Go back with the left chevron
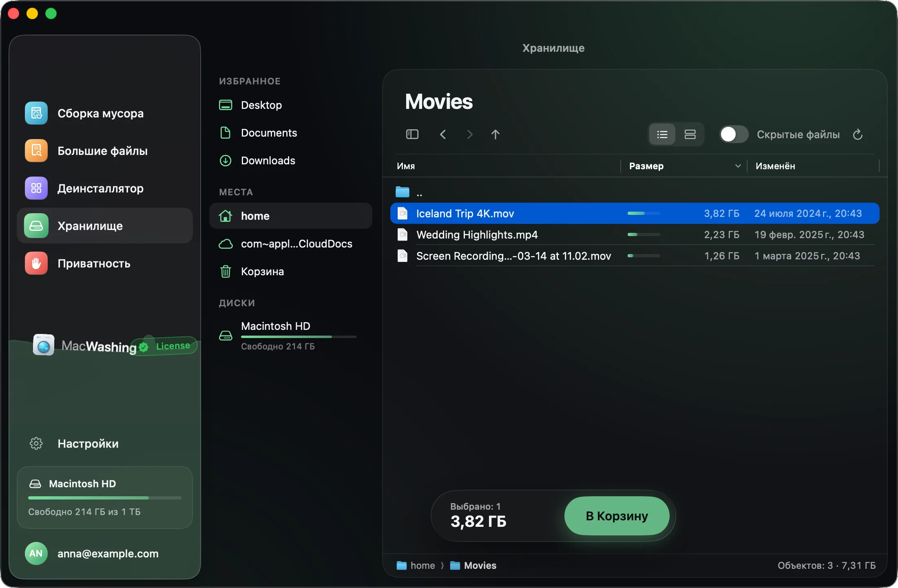This screenshot has height=588, width=898. click(443, 134)
